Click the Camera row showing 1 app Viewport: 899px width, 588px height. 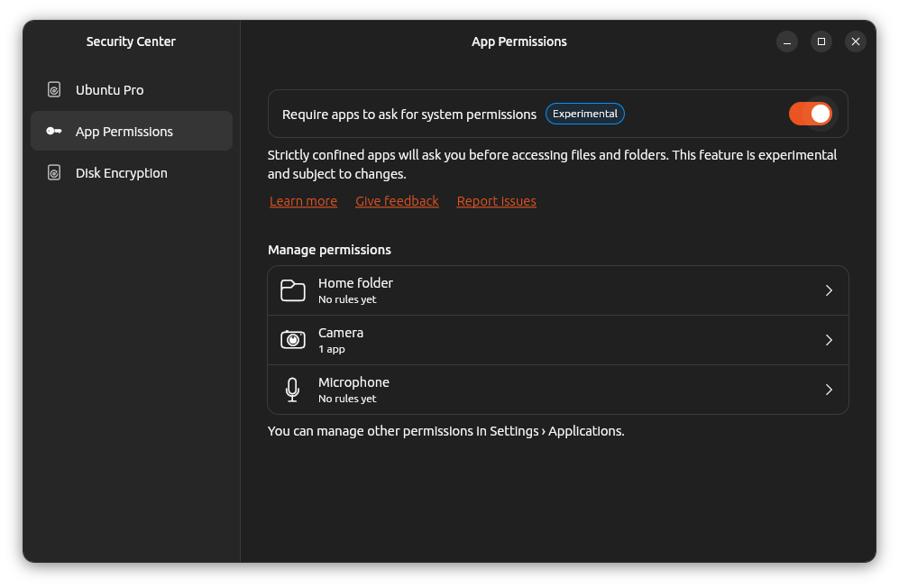[541, 339]
